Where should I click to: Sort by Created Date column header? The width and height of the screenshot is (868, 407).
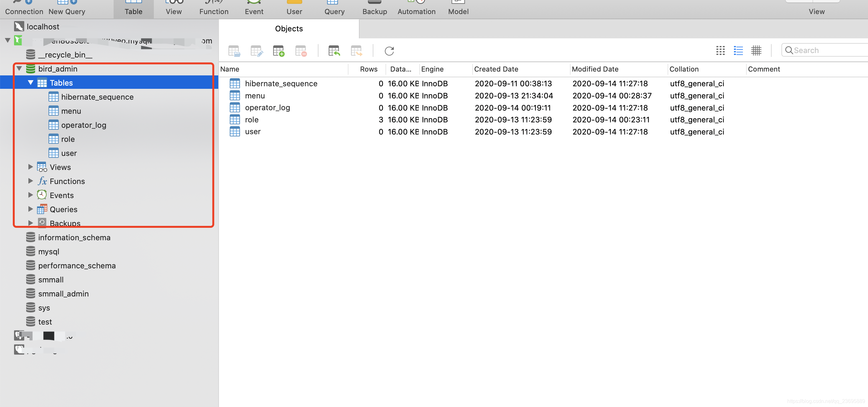click(521, 69)
